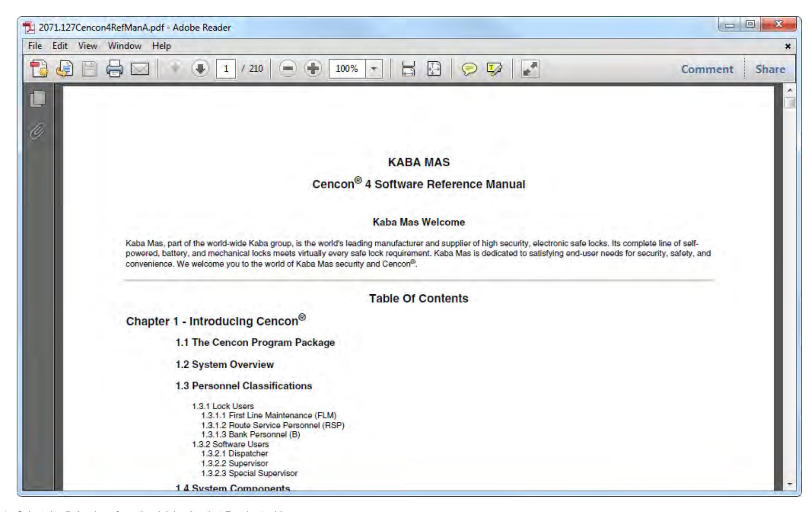Click the 'Kaba Mas Welcome' heading
The image size is (812, 512).
click(x=419, y=222)
